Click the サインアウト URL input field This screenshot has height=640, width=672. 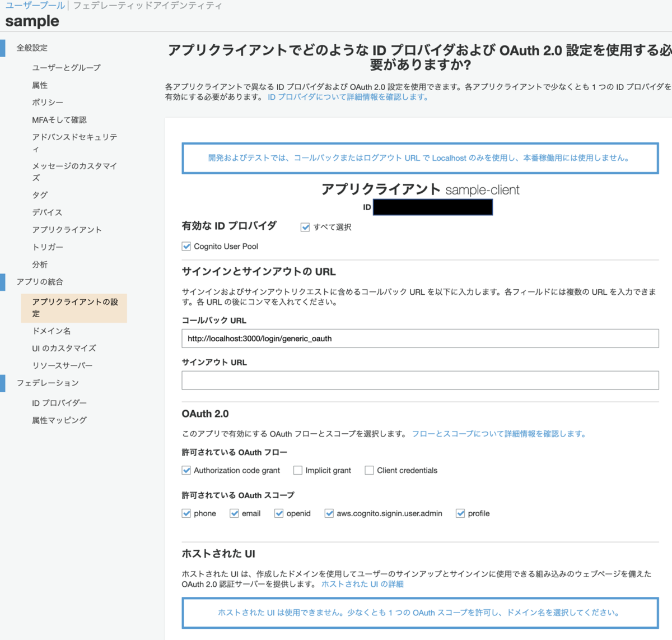[x=420, y=380]
